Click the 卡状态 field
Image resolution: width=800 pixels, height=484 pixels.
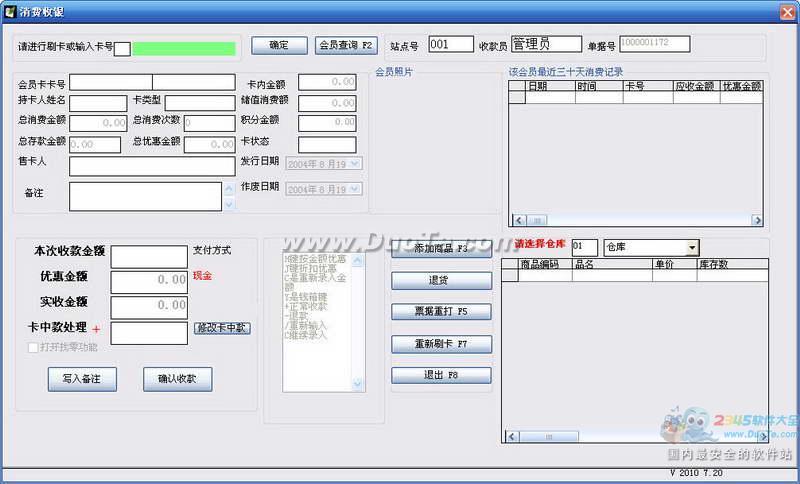point(327,144)
